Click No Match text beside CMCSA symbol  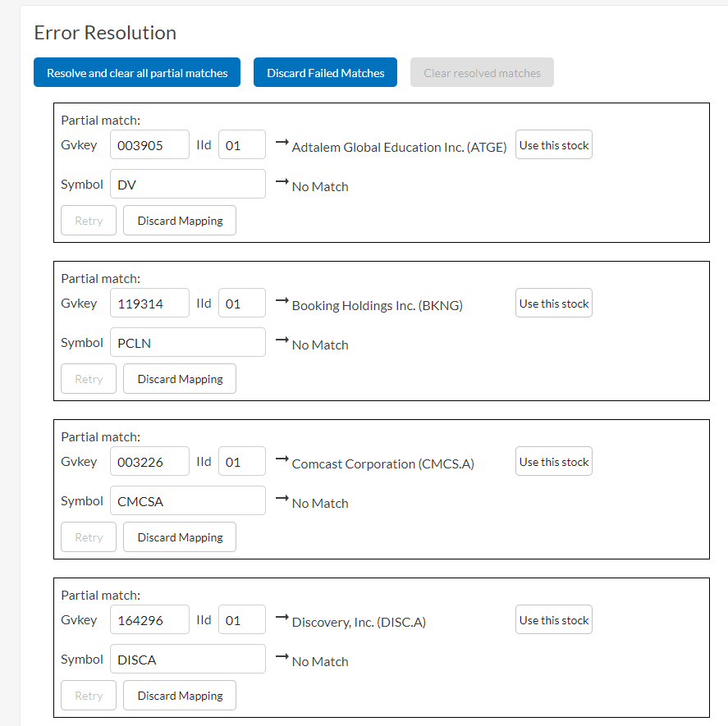320,504
